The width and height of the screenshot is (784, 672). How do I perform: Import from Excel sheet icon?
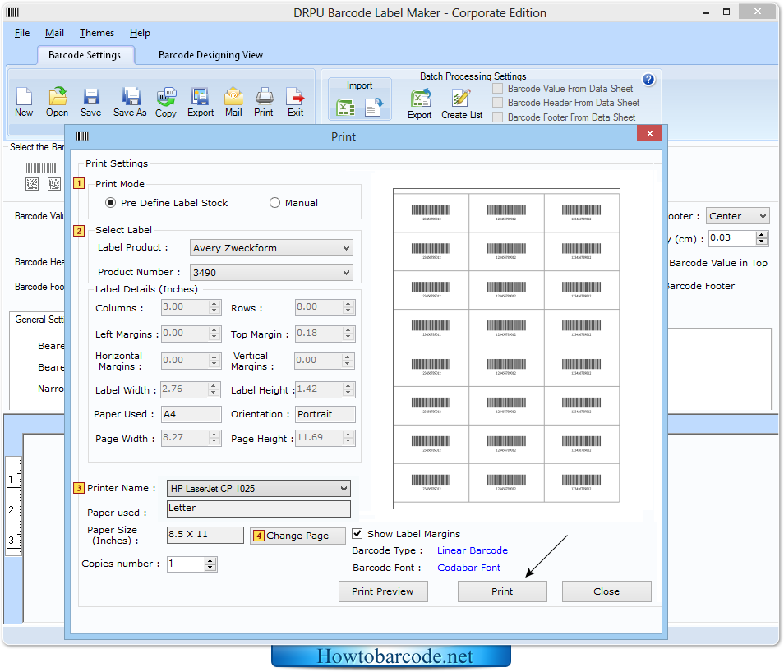(x=345, y=107)
